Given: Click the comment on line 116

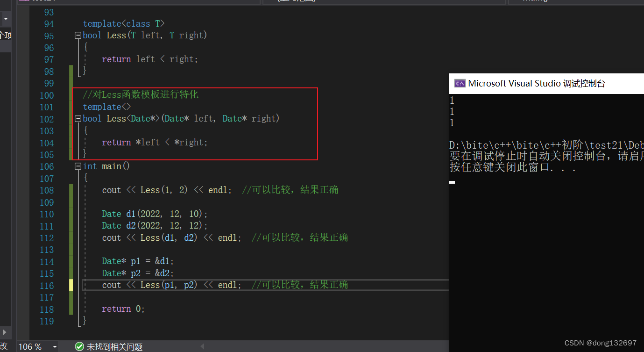Looking at the screenshot, I should pyautogui.click(x=300, y=285).
